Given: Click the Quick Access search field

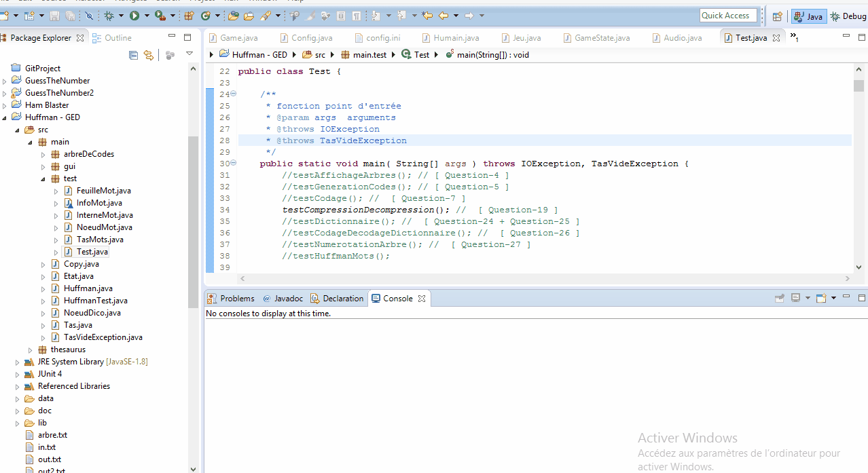Looking at the screenshot, I should coord(728,16).
